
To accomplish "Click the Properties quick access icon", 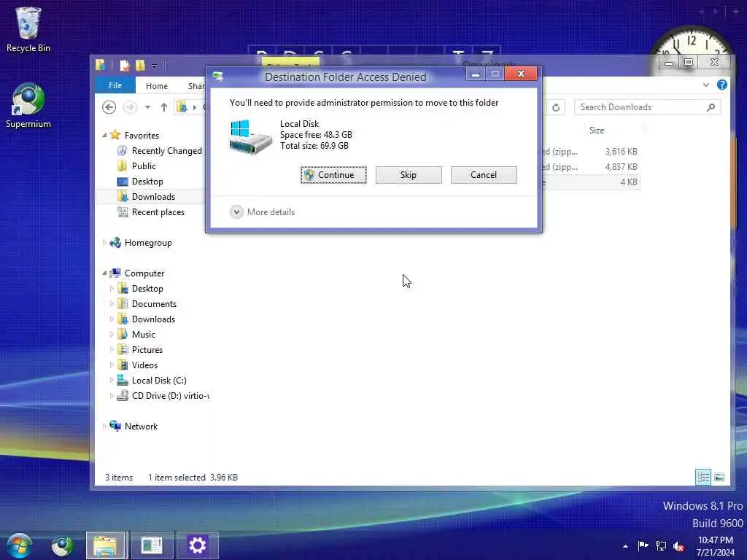I will click(x=124, y=65).
